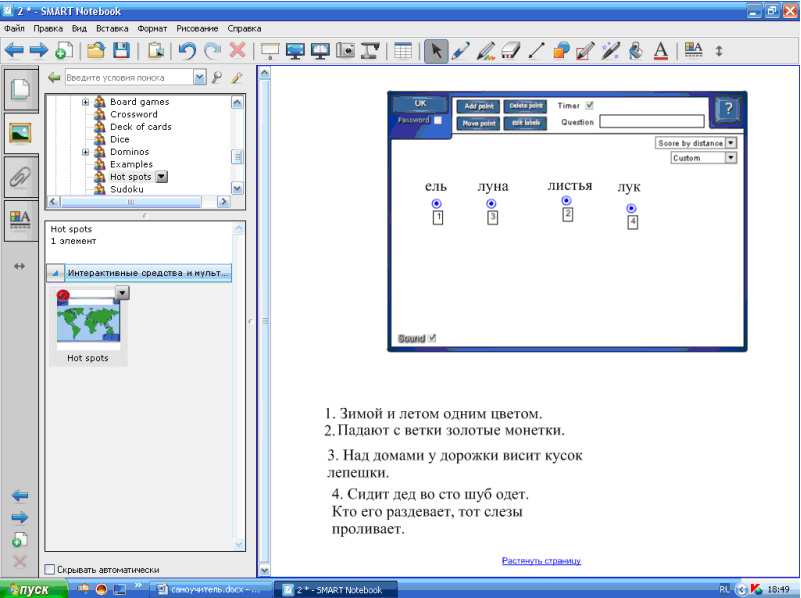Screen dimensions: 801x598
Task: Open the Custom dropdown list
Action: tap(731, 158)
